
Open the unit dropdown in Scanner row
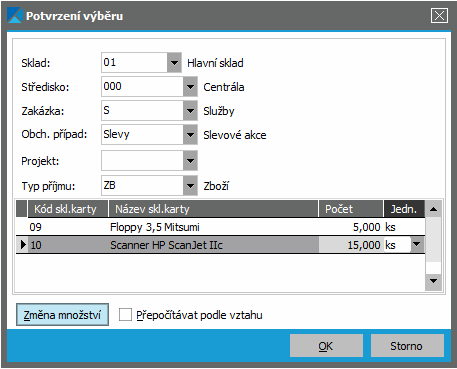[x=416, y=245]
